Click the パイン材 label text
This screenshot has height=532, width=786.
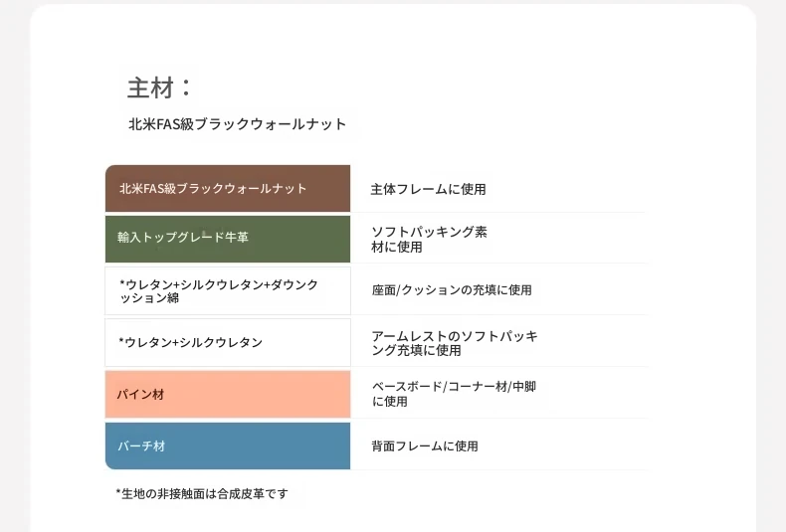(x=140, y=394)
